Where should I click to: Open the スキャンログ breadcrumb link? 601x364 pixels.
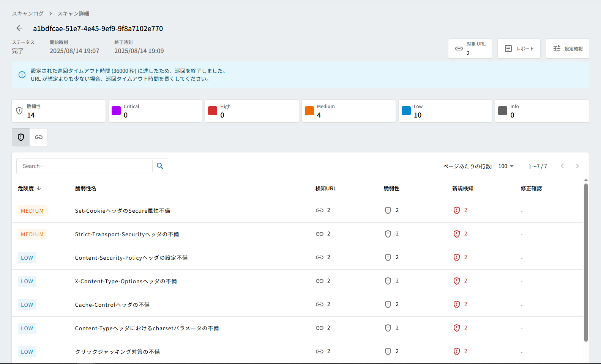28,14
